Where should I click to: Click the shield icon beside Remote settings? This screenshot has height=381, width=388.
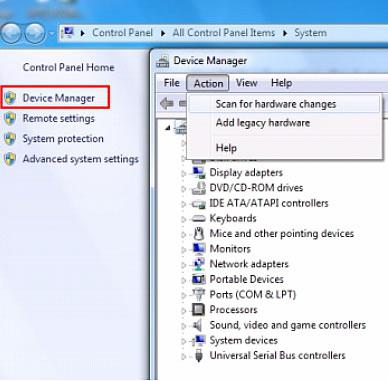(10, 118)
